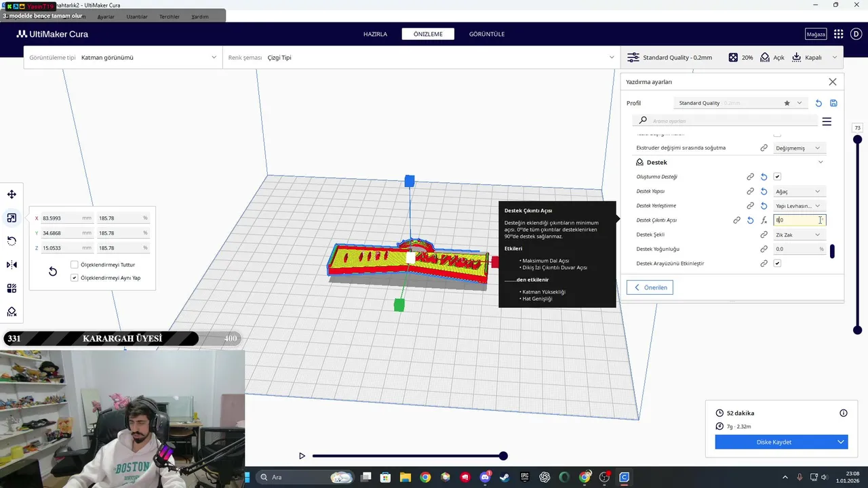868x488 pixels.
Task: Click link icon for Destek Yapısı
Action: pos(750,191)
